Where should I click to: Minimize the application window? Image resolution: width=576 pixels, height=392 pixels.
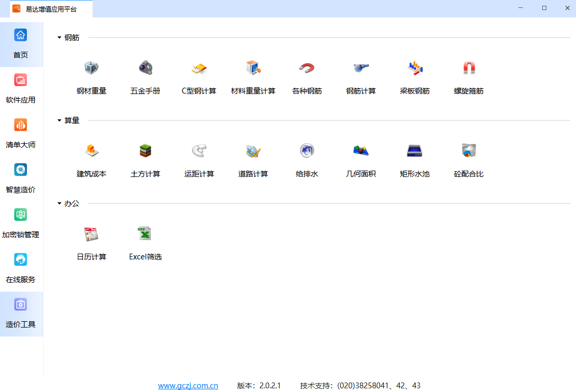[521, 8]
